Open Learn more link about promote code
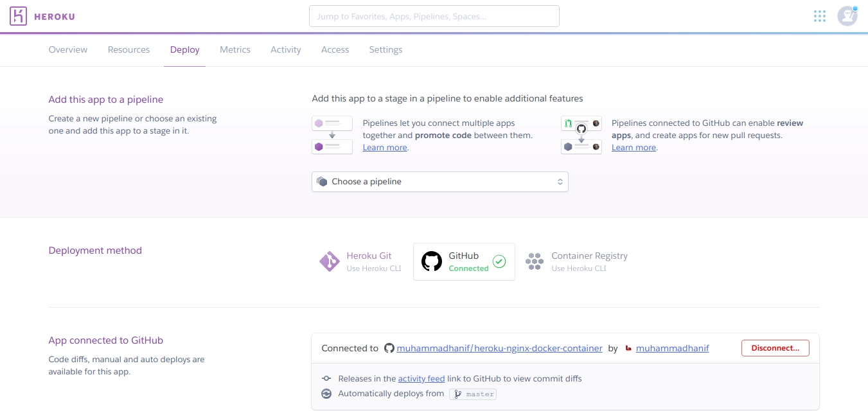This screenshot has height=411, width=868. (385, 148)
